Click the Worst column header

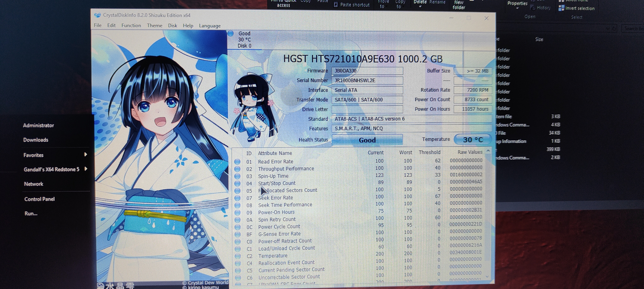pyautogui.click(x=405, y=152)
